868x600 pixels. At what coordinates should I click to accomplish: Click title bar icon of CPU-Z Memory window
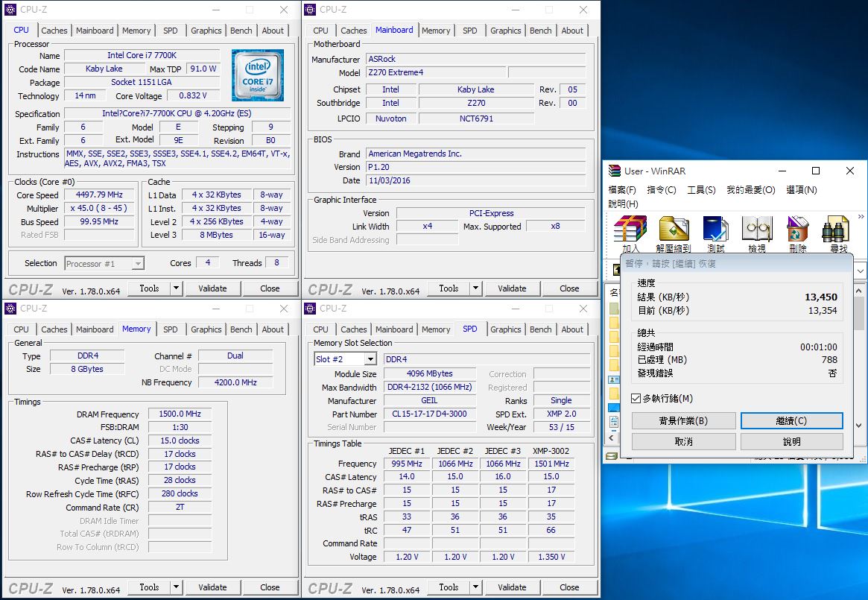[x=10, y=308]
